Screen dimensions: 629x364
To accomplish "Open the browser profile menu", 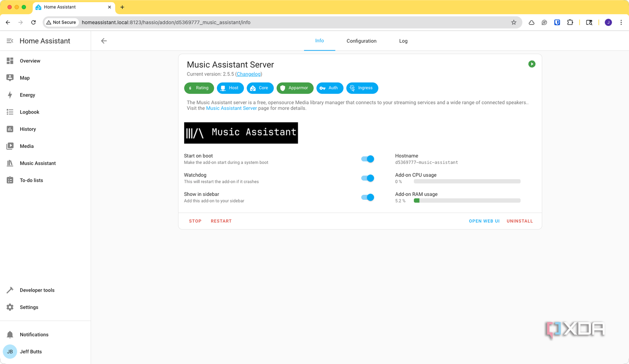I will pyautogui.click(x=608, y=22).
